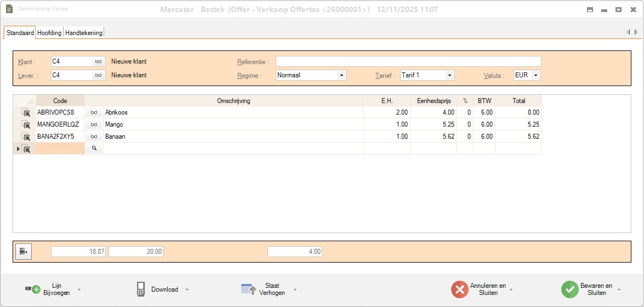
Task: Expand the Lijn Bijvoegen dropdown arrow
Action: click(79, 290)
